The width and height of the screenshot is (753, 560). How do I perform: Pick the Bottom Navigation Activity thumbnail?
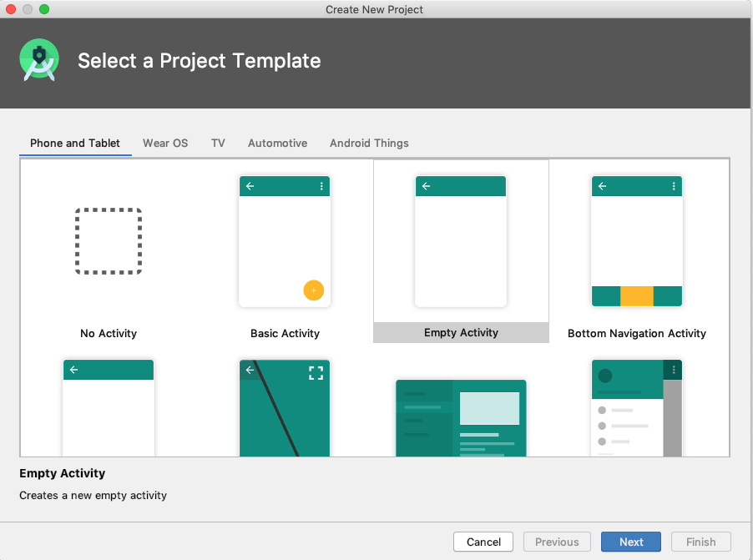point(637,241)
